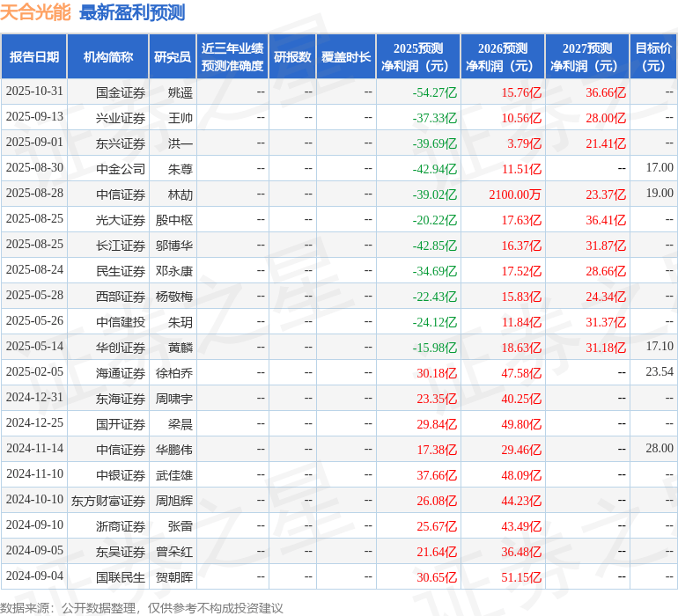Screen dimensions: 678x616
Task: Click the 研究员 column header
Action: pyautogui.click(x=173, y=57)
